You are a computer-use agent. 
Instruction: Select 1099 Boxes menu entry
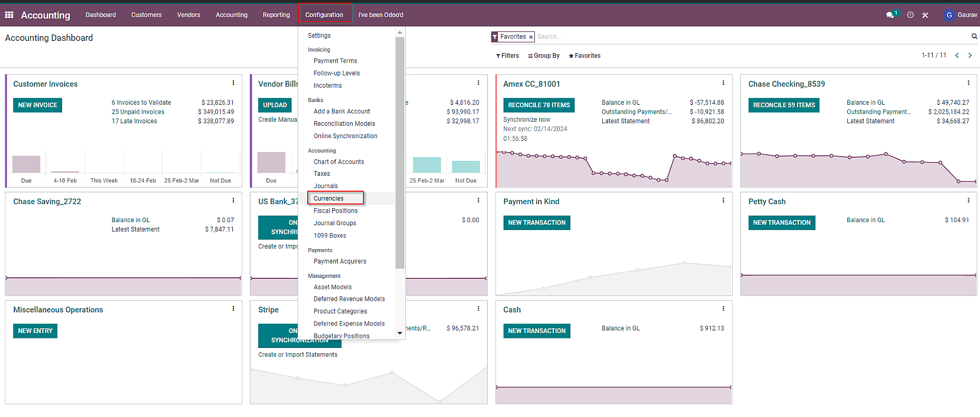pyautogui.click(x=329, y=235)
